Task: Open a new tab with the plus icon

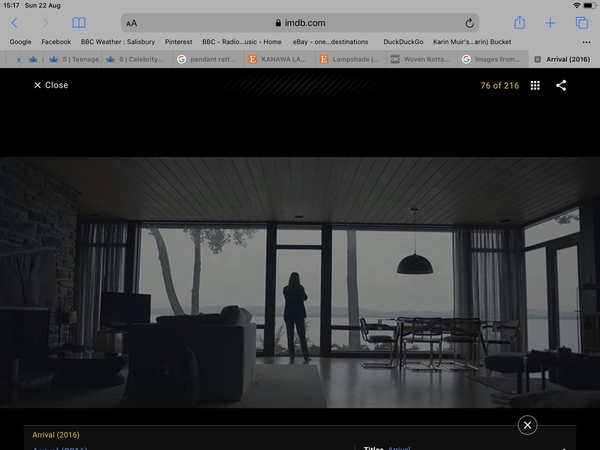Action: point(550,23)
